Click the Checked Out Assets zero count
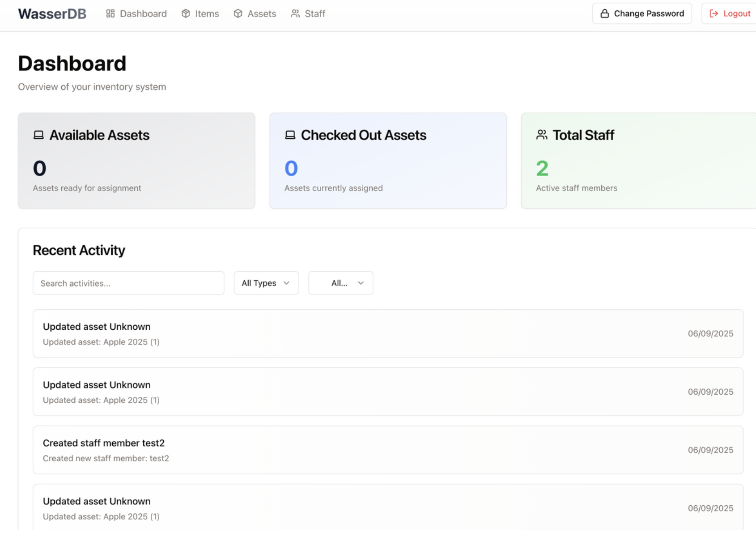 click(291, 168)
